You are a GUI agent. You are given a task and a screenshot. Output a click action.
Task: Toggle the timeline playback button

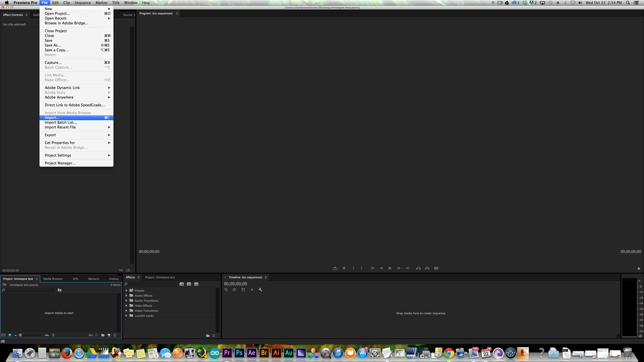[x=390, y=268]
